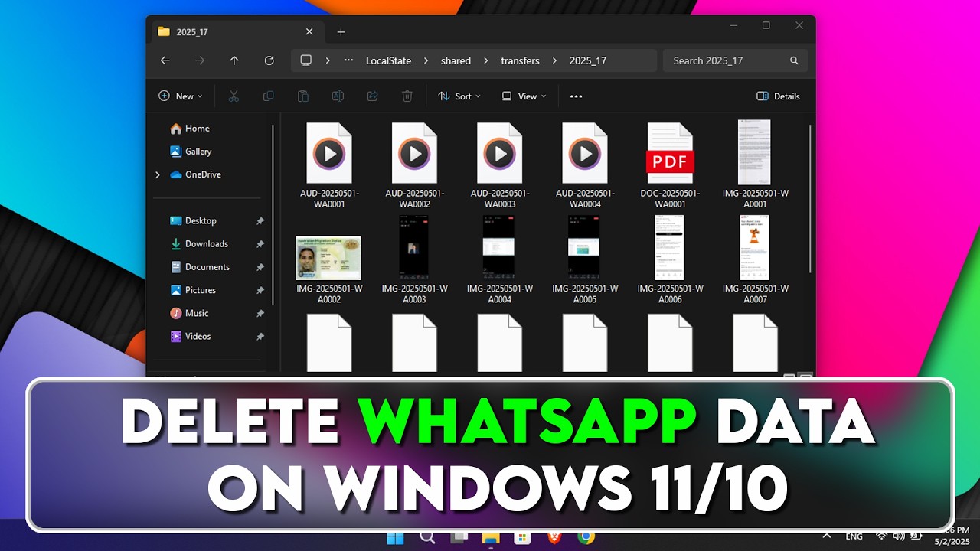Image resolution: width=980 pixels, height=551 pixels.
Task: Unpin Pictures using its pin icon
Action: pos(260,291)
